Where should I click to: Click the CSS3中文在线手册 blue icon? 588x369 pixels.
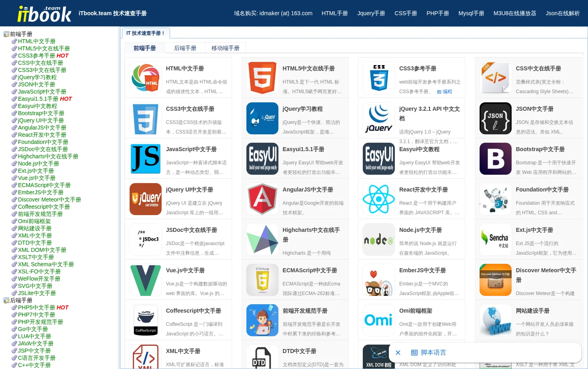pos(146,118)
